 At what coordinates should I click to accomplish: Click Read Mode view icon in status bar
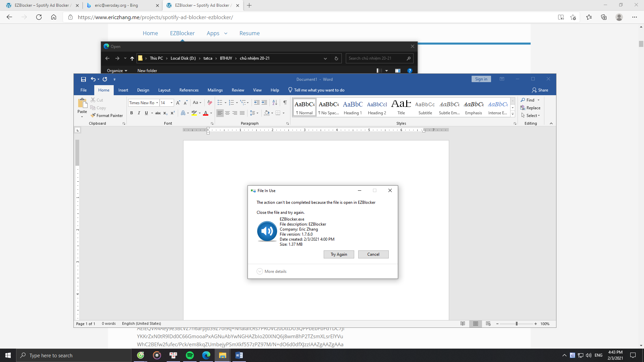tap(463, 324)
